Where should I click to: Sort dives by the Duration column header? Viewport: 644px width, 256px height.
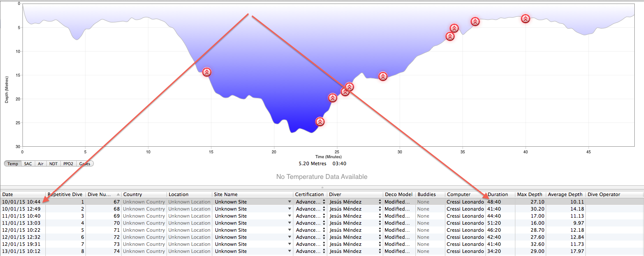500,194
